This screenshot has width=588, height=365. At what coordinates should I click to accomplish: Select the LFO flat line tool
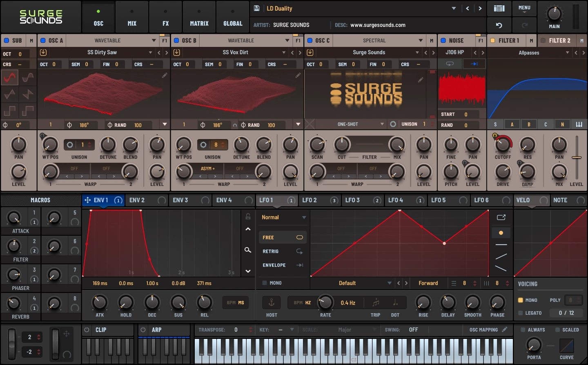click(501, 245)
